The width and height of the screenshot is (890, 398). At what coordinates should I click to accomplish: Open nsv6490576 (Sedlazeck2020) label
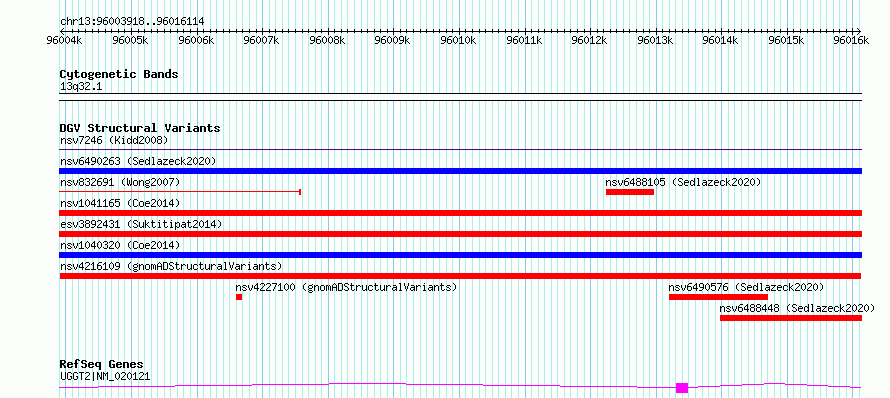(746, 287)
